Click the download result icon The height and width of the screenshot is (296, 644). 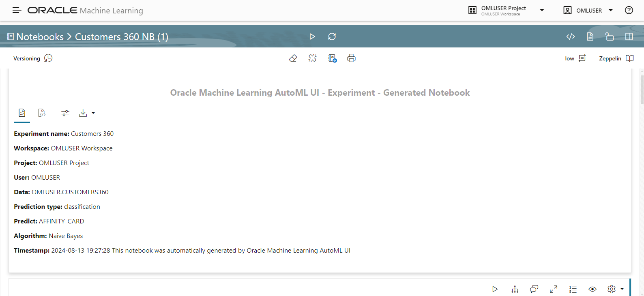[83, 113]
